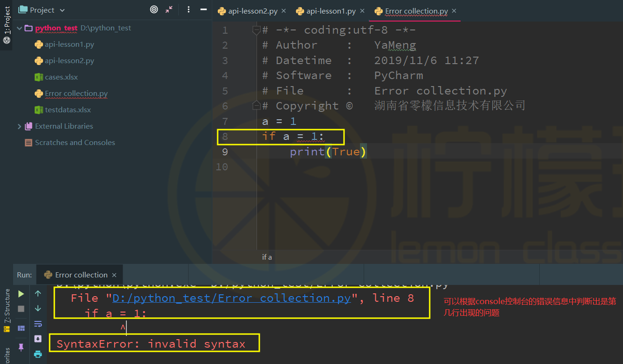Collapse all in Project panel
The width and height of the screenshot is (623, 364).
[169, 10]
